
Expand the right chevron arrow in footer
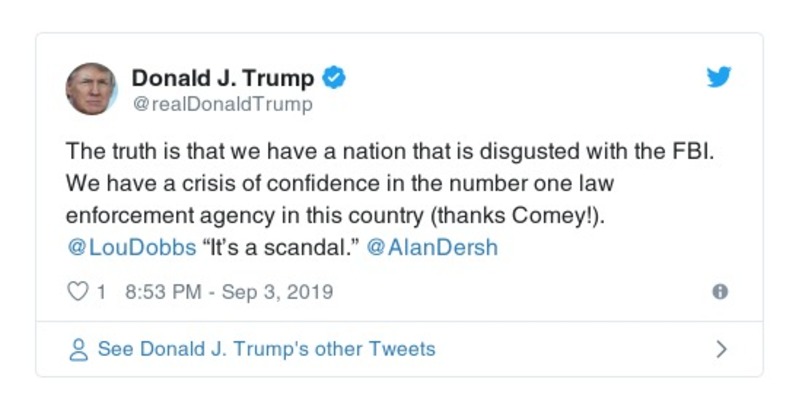point(721,350)
